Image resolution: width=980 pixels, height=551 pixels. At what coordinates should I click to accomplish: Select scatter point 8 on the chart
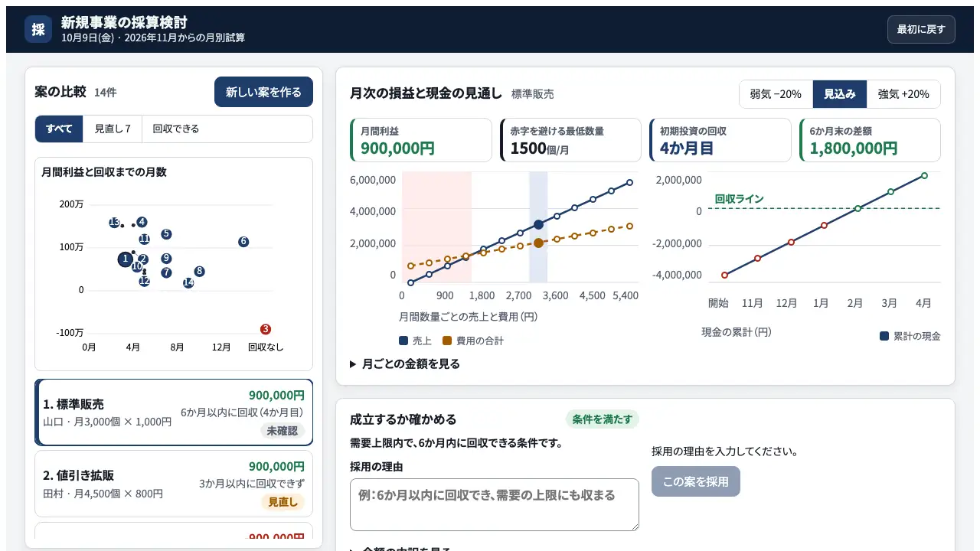coord(199,271)
